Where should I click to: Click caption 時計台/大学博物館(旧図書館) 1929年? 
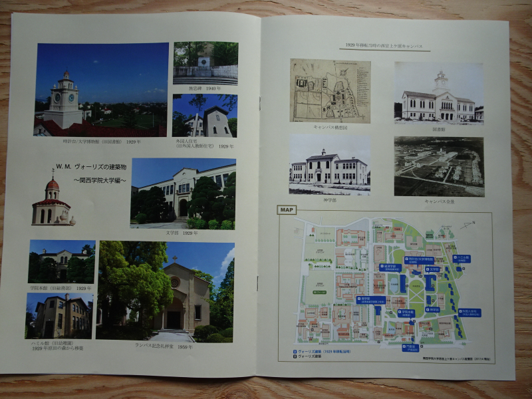(102, 142)
